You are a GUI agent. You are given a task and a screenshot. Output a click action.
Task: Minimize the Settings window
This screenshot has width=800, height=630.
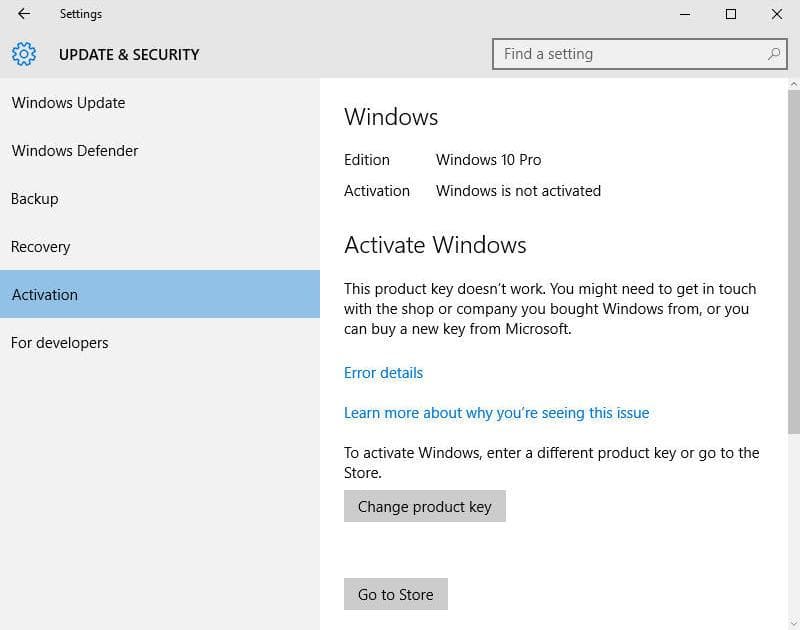685,14
